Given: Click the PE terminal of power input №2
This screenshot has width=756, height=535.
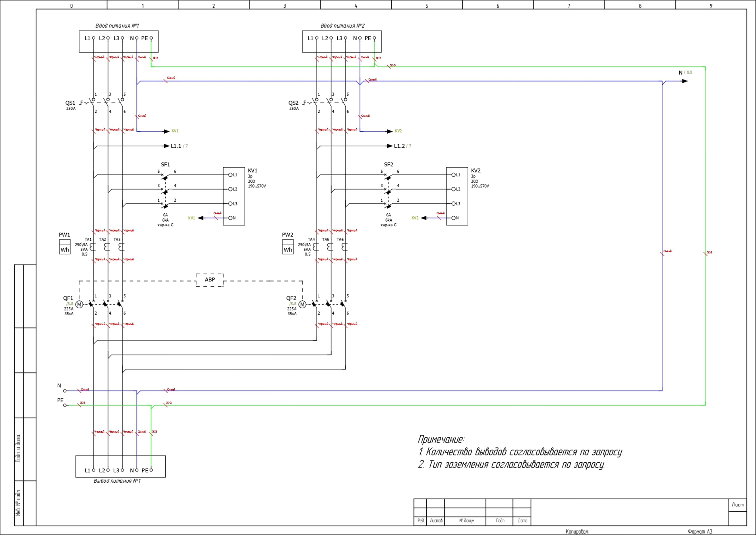Looking at the screenshot, I should point(374,38).
